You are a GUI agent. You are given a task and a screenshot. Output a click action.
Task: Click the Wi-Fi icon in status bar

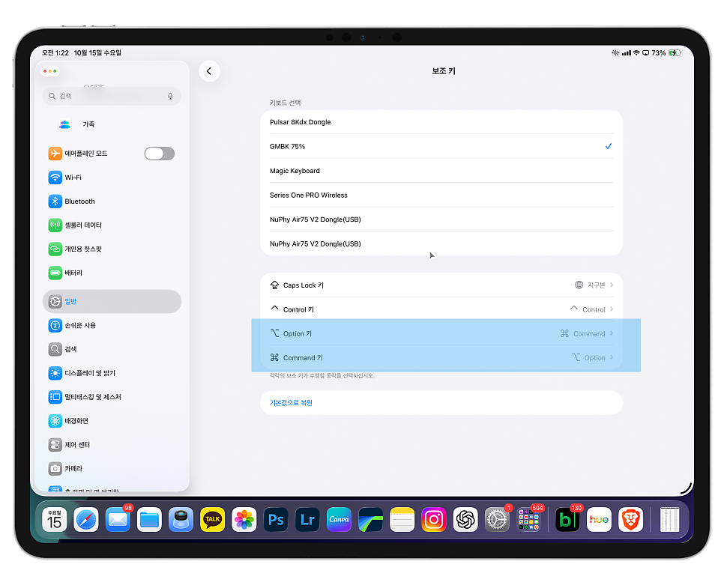point(636,53)
